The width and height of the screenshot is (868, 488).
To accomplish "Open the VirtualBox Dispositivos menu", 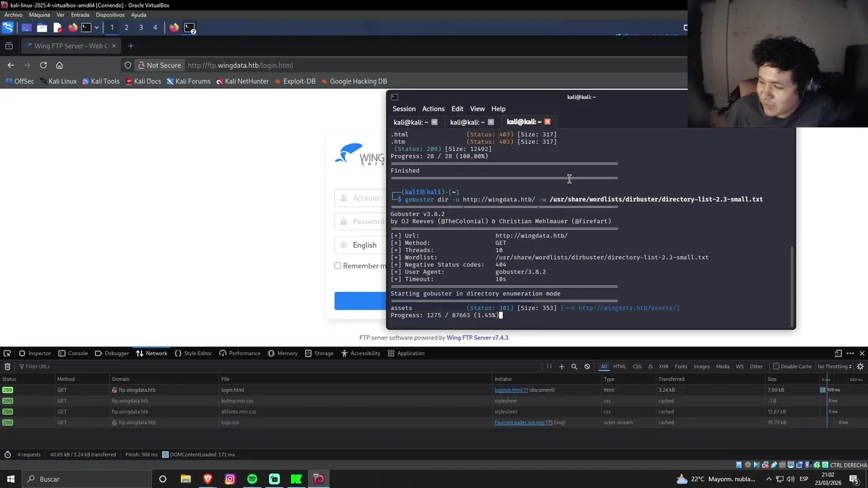I will tap(110, 15).
